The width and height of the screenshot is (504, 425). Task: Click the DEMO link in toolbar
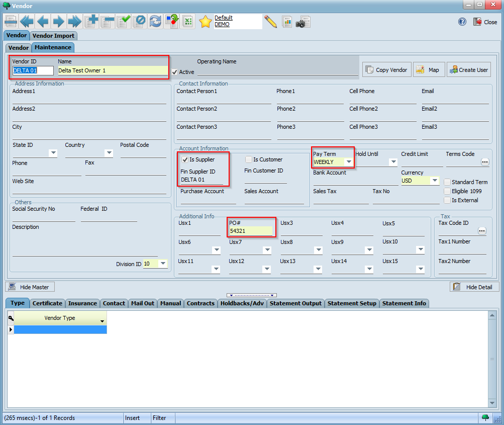222,24
